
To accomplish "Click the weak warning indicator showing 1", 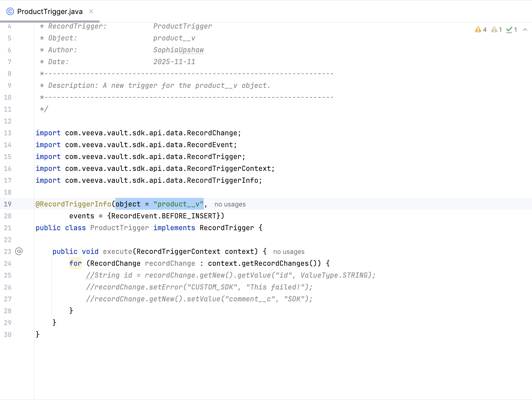I will 496,30.
